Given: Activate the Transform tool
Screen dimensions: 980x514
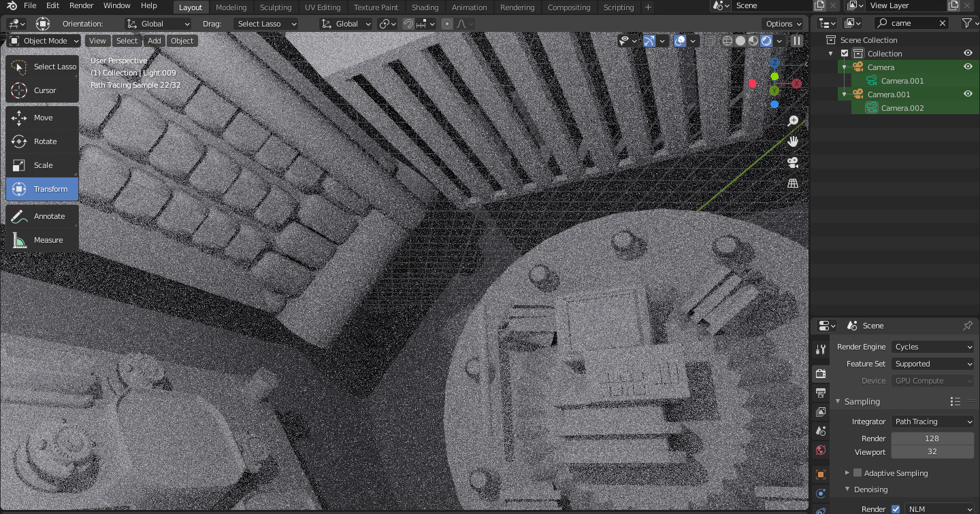Looking at the screenshot, I should [x=42, y=189].
